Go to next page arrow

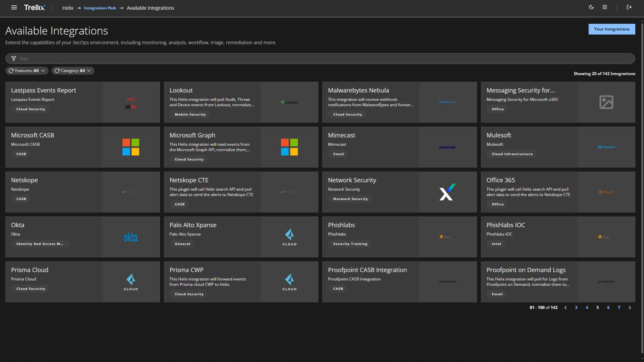pyautogui.click(x=630, y=308)
